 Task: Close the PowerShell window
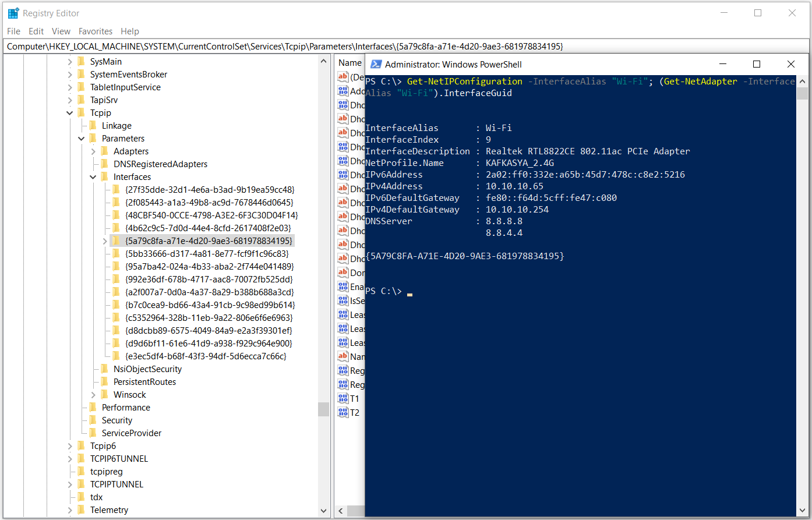pos(791,64)
